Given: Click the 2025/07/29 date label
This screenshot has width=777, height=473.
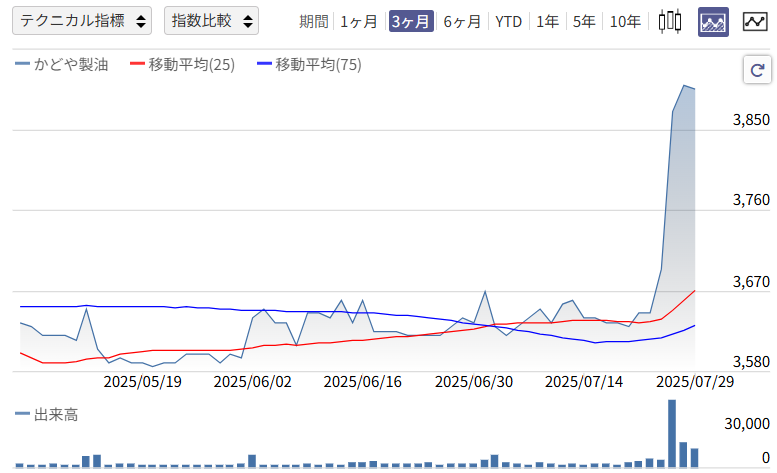Looking at the screenshot, I should tap(695, 382).
